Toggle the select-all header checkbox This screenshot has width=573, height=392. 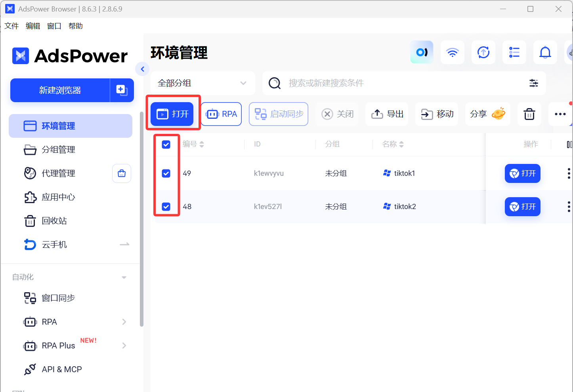[166, 145]
